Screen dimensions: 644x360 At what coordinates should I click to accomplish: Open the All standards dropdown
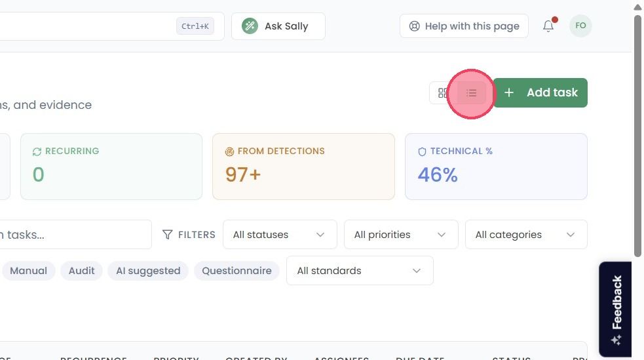click(360, 270)
